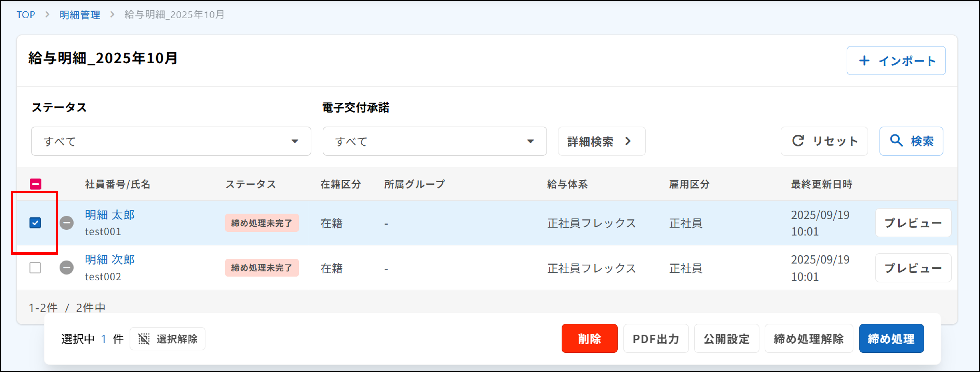Viewport: 980px width, 372px height.
Task: Open the ステータス filter dropdown
Action: click(x=171, y=141)
